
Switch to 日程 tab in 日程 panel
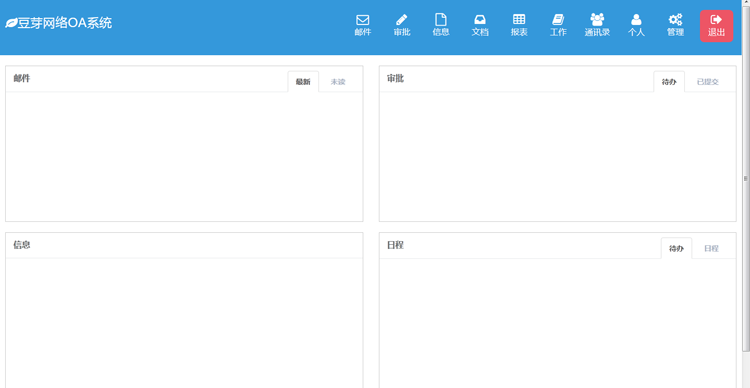coord(711,249)
